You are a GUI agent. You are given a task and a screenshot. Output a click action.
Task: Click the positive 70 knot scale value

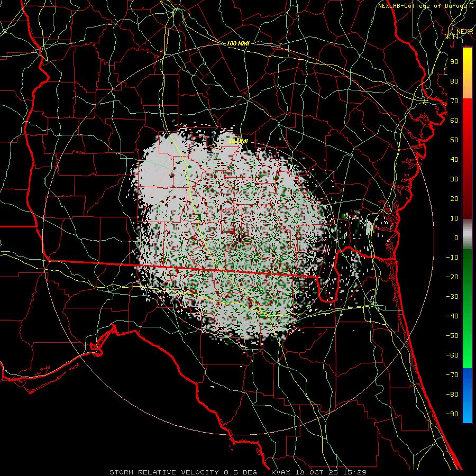[454, 101]
